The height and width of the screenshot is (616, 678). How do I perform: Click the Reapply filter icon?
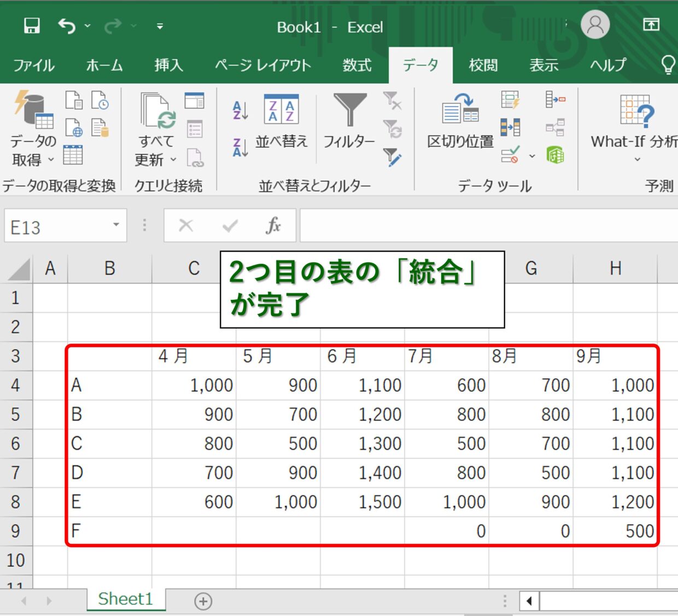tap(392, 129)
